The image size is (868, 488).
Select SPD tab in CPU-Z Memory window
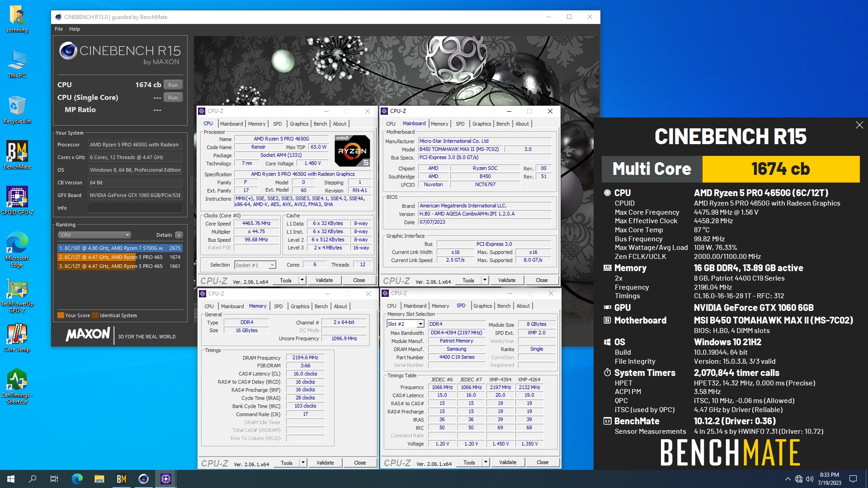(x=278, y=306)
